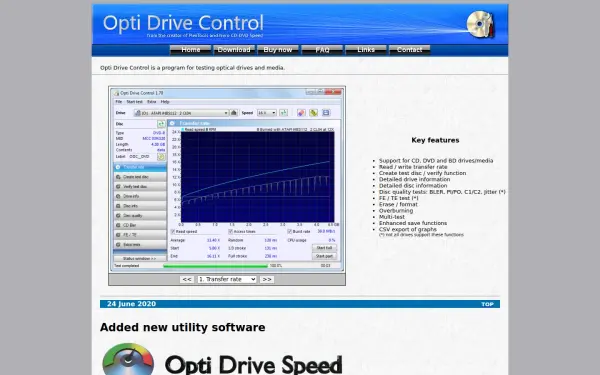Viewport: 600px width, 375px height.
Task: Click 'Read / write transfer rate' feature text
Action: 413,167
